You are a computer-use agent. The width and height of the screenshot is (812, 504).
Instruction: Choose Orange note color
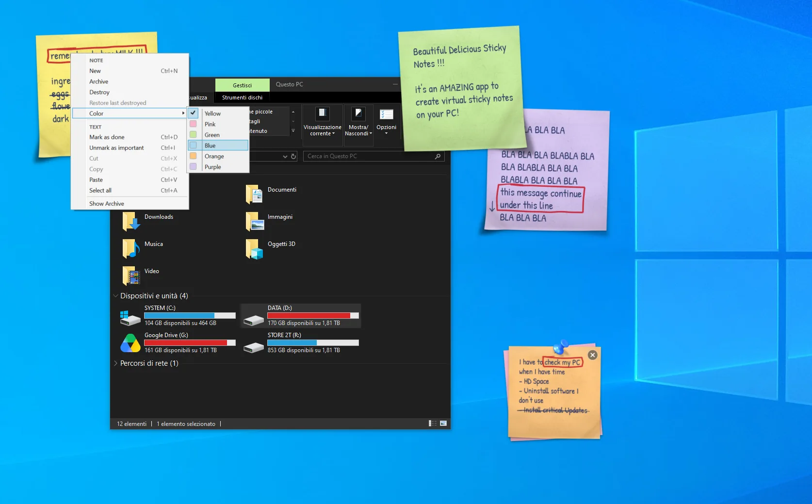click(x=218, y=156)
